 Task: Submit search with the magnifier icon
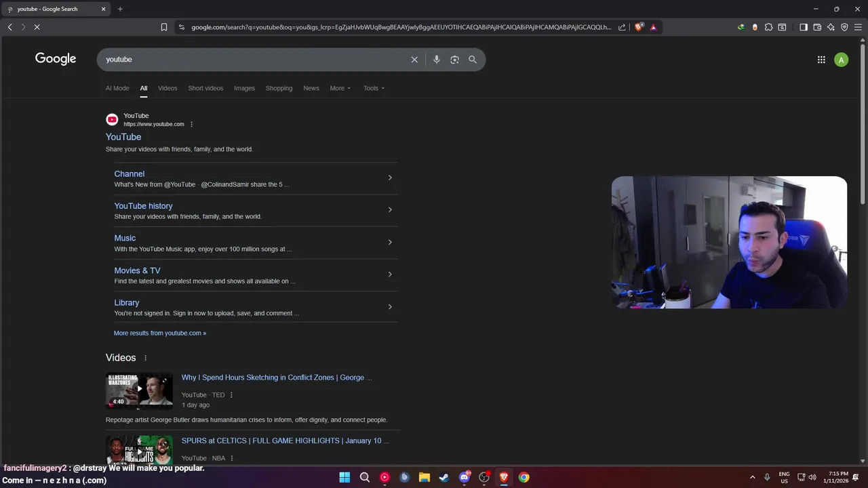[x=473, y=60]
